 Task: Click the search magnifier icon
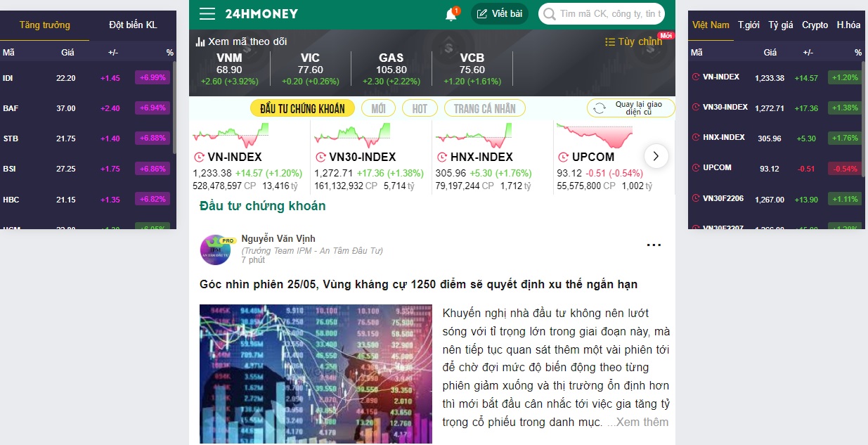point(549,14)
